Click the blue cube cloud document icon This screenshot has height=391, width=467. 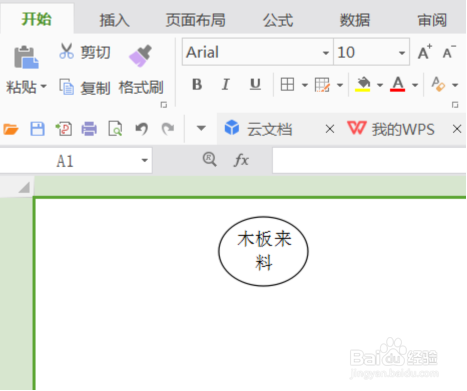coord(232,128)
